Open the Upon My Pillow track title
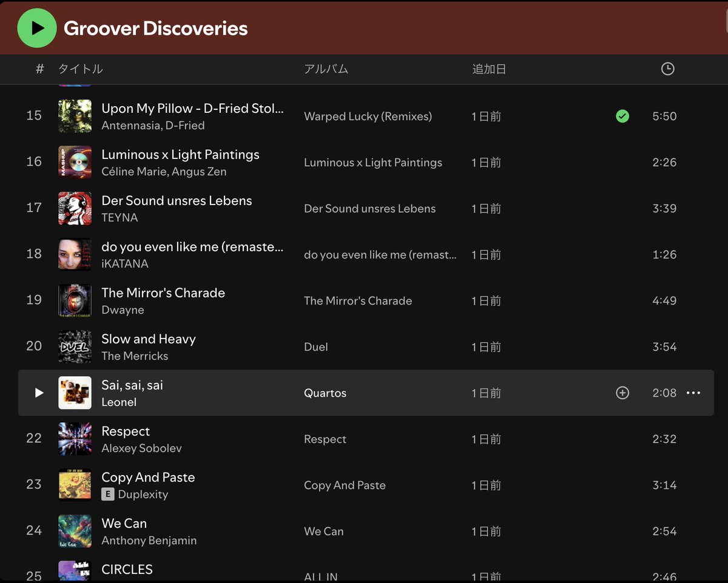728x583 pixels. pyautogui.click(x=192, y=109)
